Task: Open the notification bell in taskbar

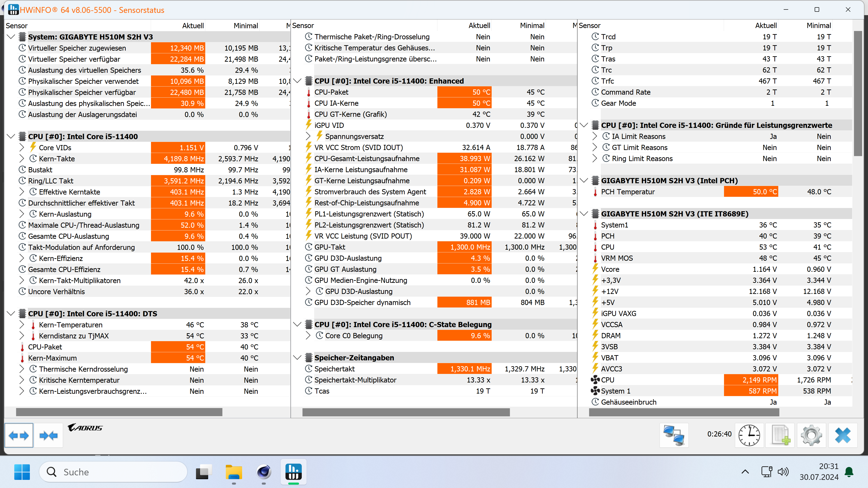Action: click(849, 472)
